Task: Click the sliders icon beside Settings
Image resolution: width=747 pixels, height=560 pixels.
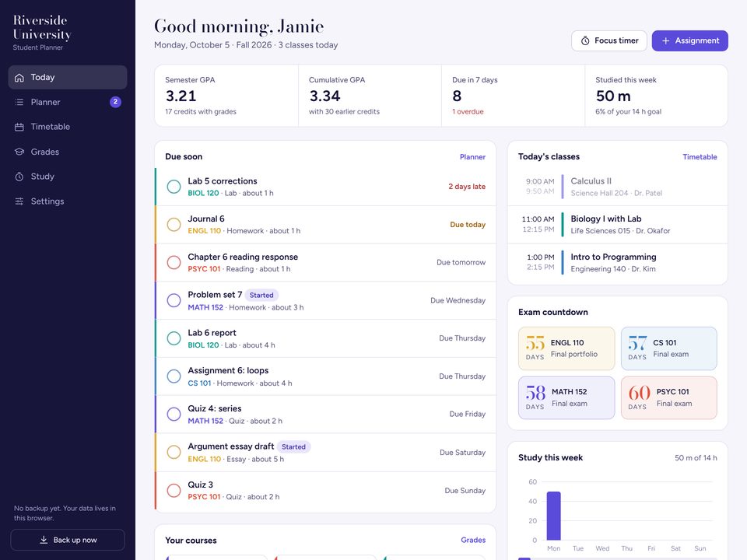Action: (19, 201)
